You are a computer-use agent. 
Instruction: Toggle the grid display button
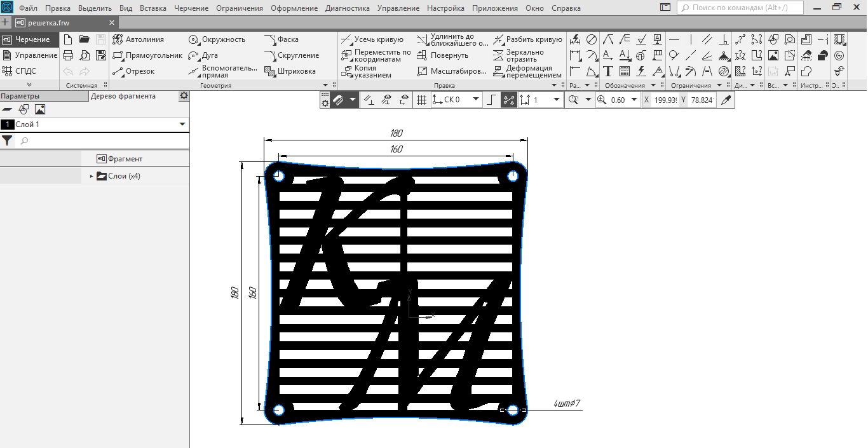point(421,100)
